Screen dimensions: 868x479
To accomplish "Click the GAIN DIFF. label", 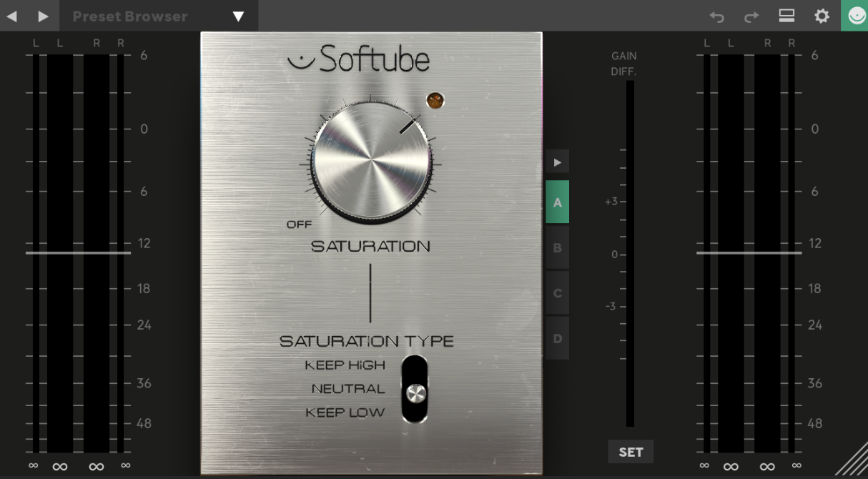I will click(623, 64).
